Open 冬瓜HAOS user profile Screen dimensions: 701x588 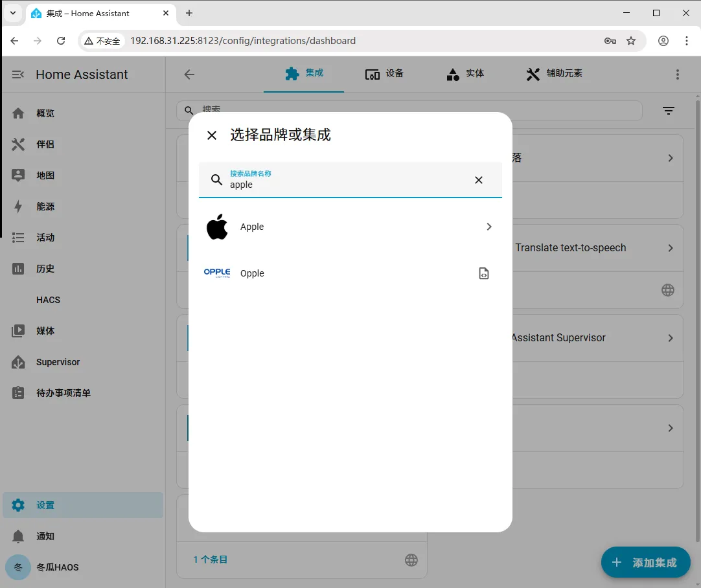pos(83,567)
